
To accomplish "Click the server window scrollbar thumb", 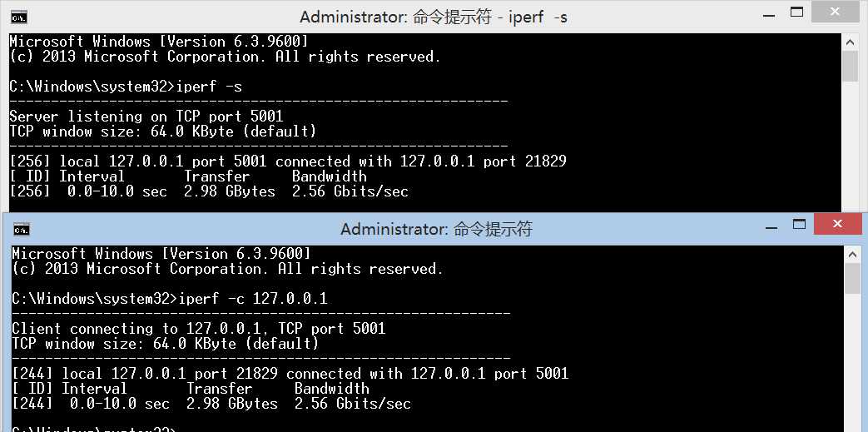I will pos(850,67).
